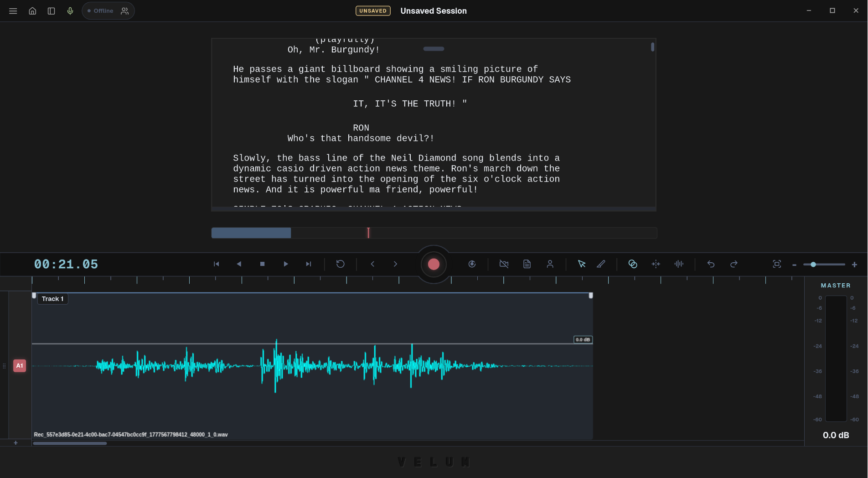868x478 pixels.
Task: Click the 00:21.05 timecode display
Action: click(66, 264)
